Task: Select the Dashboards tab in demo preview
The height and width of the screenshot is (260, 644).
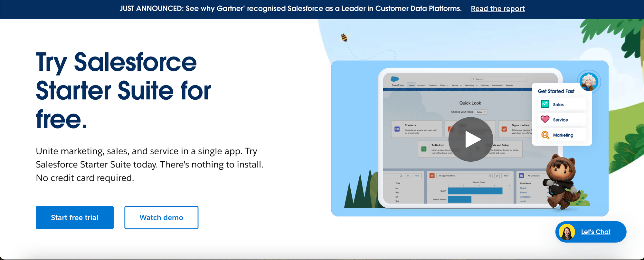Action: [x=497, y=85]
